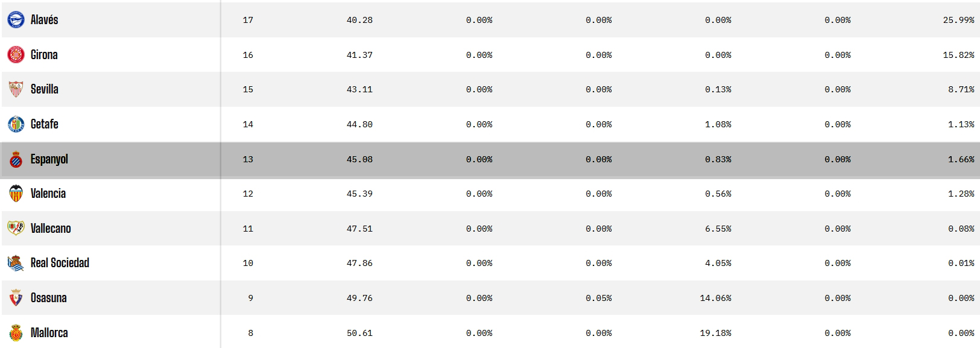
Task: Click the Mallorca club crest icon
Action: (x=15, y=333)
